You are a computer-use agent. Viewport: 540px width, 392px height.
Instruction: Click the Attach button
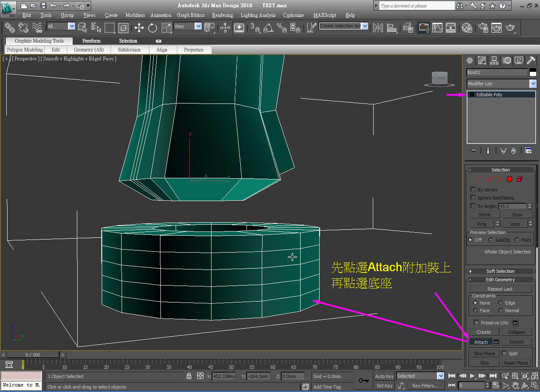(481, 342)
